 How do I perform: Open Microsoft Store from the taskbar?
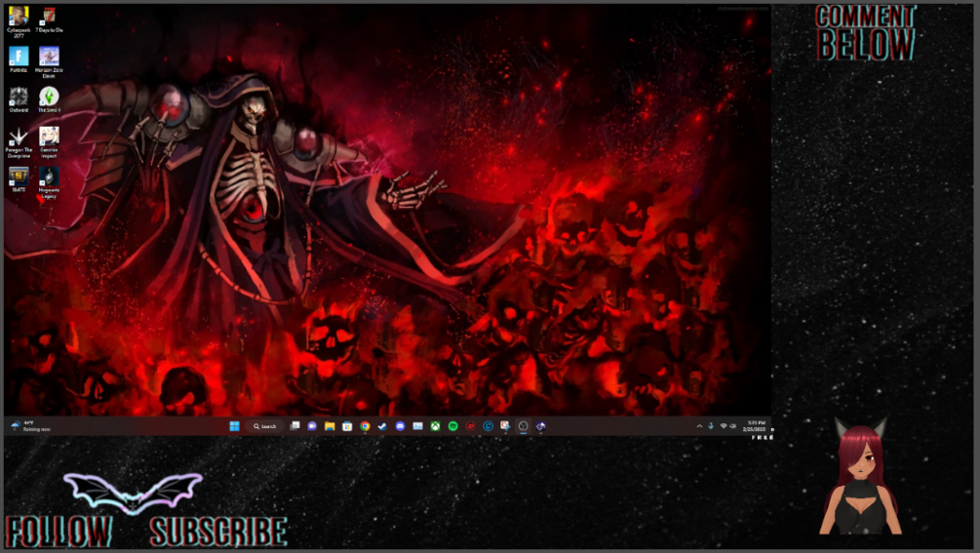tap(347, 426)
